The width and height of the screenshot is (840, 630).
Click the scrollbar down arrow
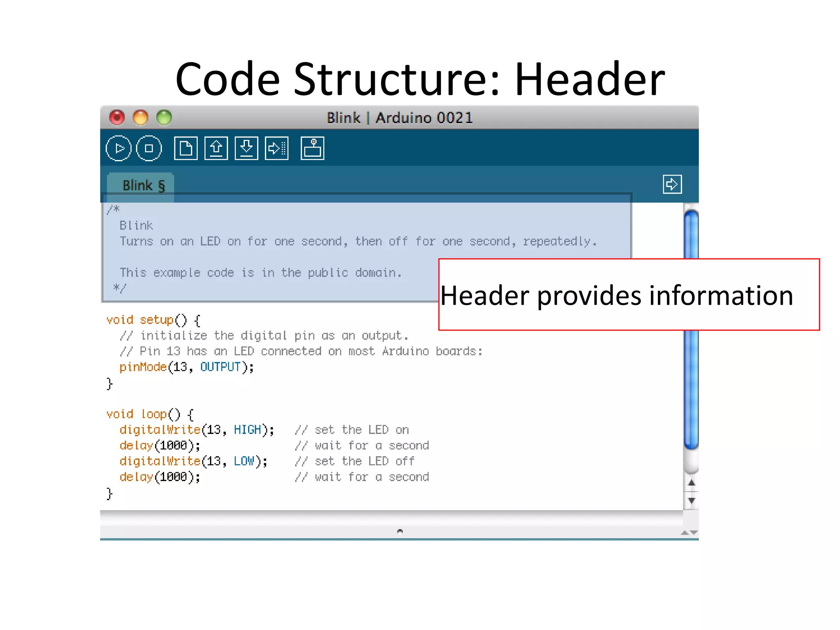pyautogui.click(x=692, y=500)
